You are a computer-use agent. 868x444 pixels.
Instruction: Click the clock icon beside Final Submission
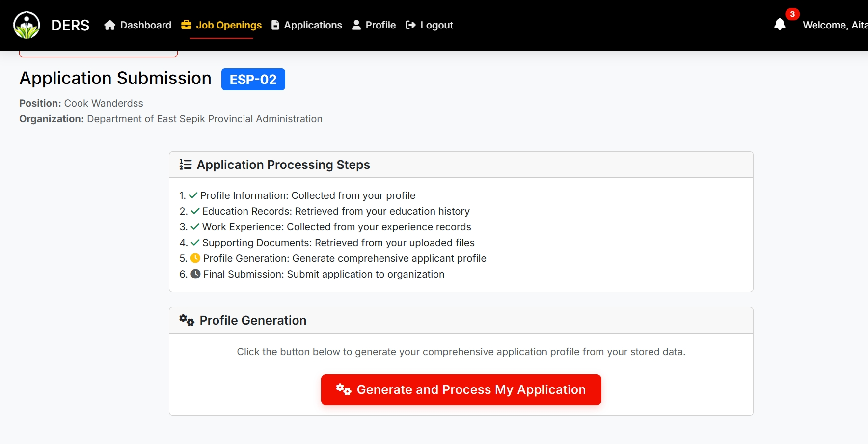[x=195, y=274]
